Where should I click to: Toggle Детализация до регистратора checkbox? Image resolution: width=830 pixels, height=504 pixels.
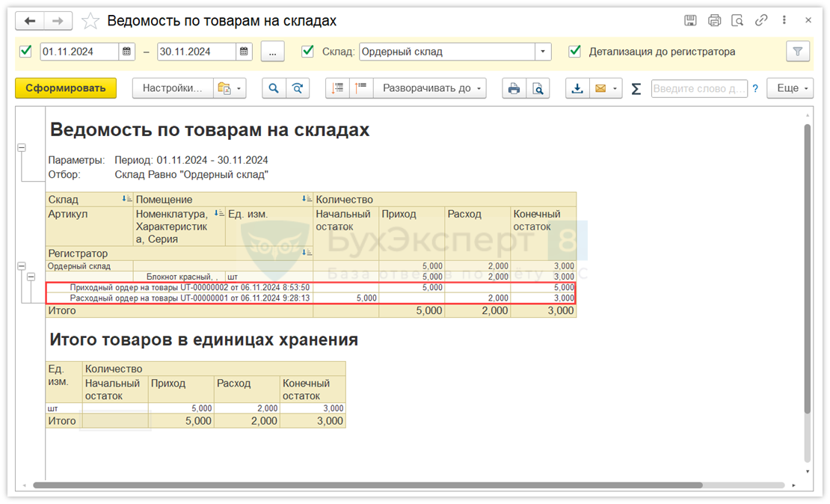coord(574,52)
